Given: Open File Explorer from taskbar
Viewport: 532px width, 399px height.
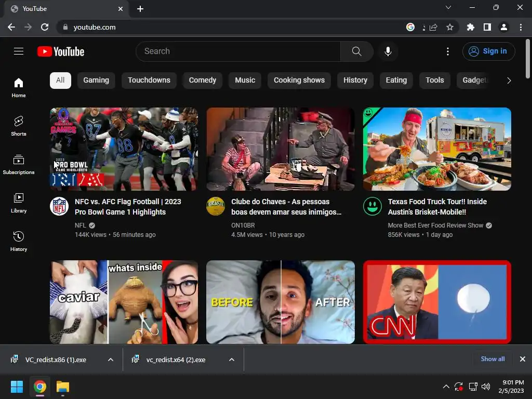Looking at the screenshot, I should (63, 387).
